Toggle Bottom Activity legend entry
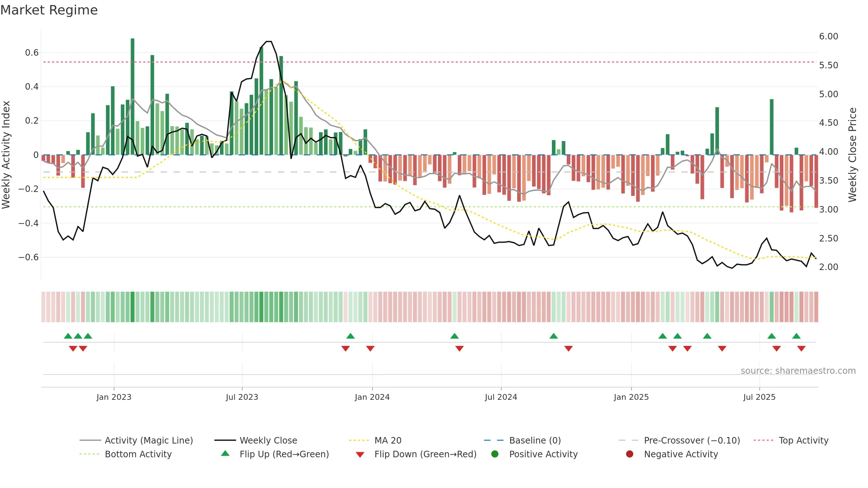This screenshot has height=488, width=868. pos(125,454)
